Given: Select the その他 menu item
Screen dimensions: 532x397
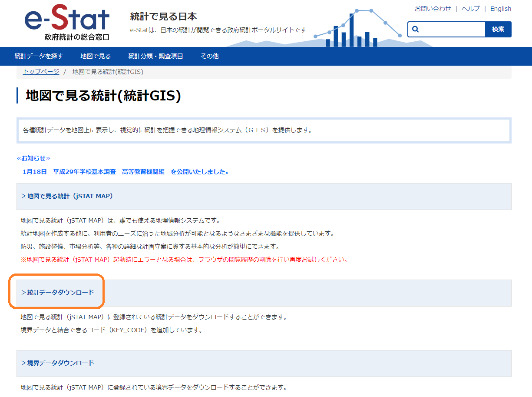Looking at the screenshot, I should click(x=209, y=56).
